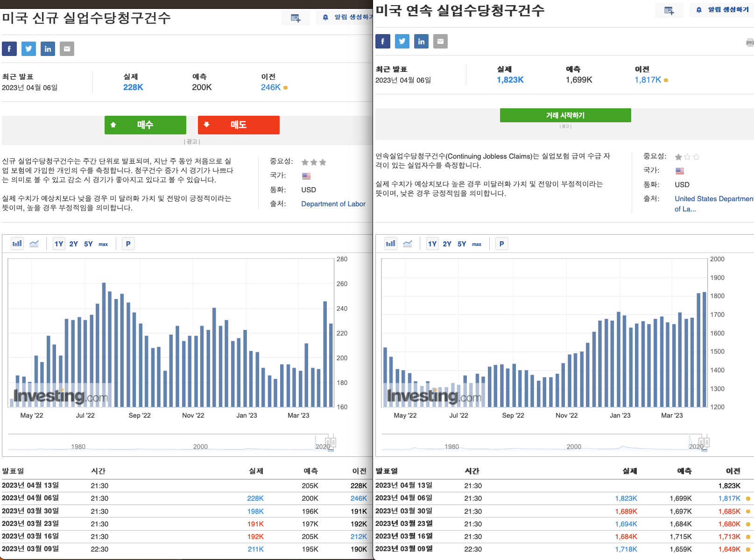The image size is (754, 560).
Task: Switch left chart to bar chart view
Action: click(17, 244)
